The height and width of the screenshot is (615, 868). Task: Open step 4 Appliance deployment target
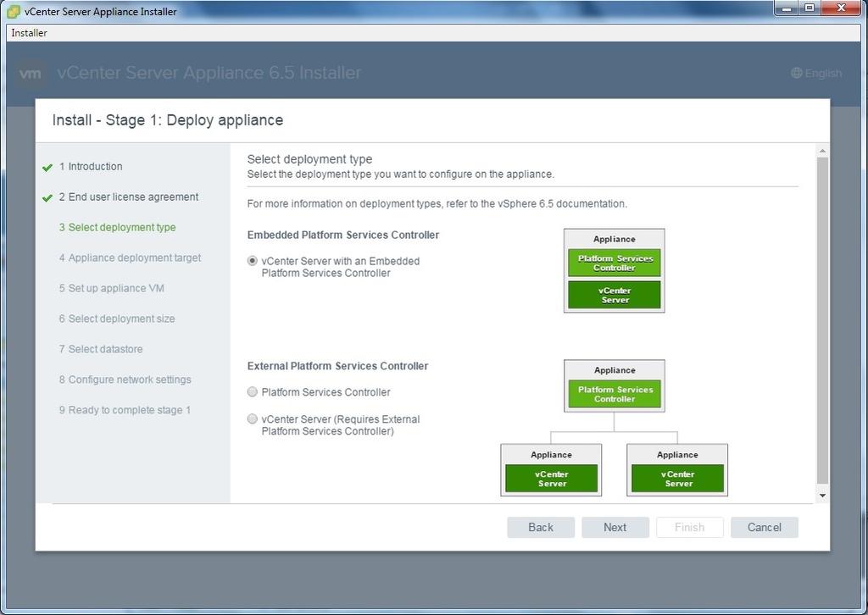tap(130, 258)
